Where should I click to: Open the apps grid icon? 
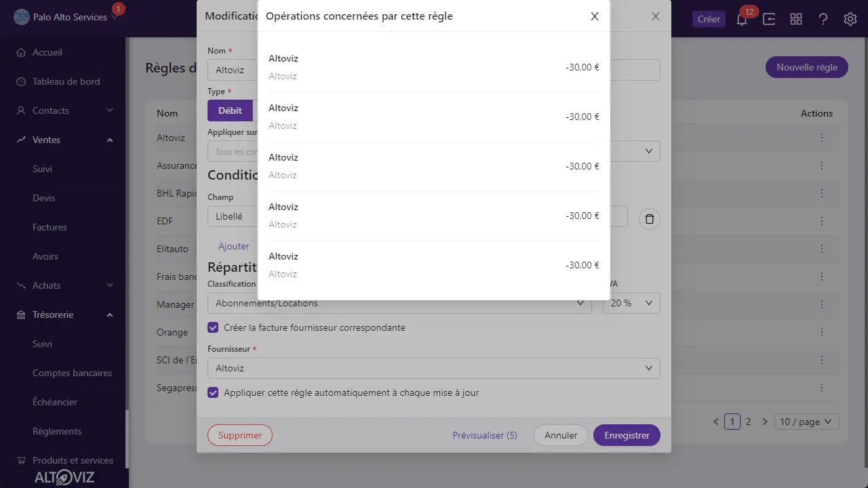(x=796, y=19)
